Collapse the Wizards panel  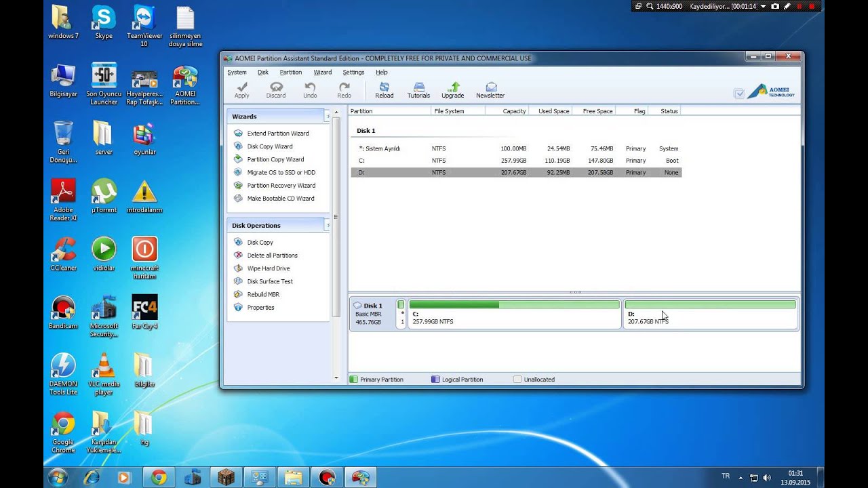[328, 117]
